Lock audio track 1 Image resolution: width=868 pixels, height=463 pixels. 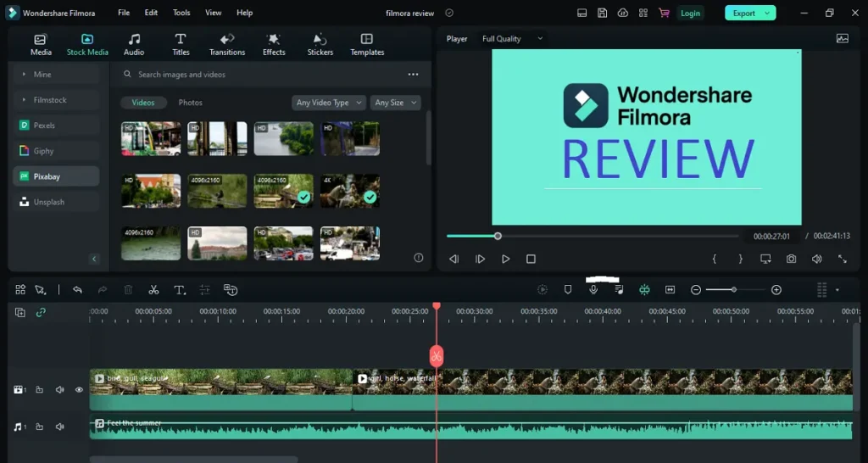click(39, 427)
